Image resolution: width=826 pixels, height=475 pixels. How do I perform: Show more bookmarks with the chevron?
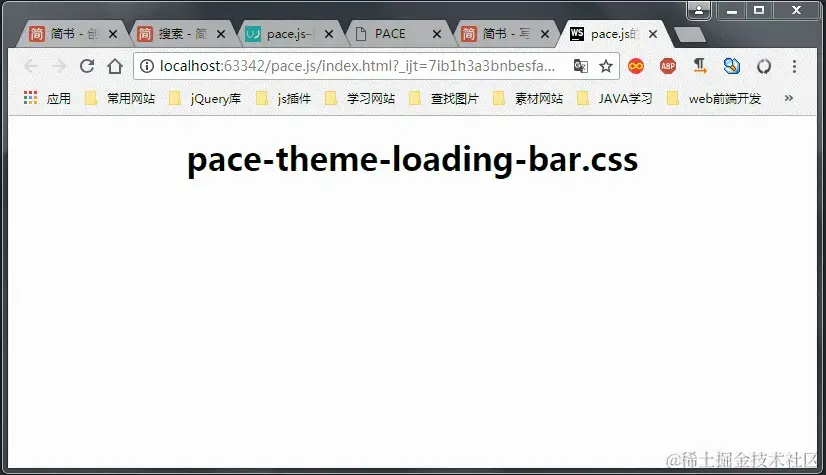click(789, 98)
